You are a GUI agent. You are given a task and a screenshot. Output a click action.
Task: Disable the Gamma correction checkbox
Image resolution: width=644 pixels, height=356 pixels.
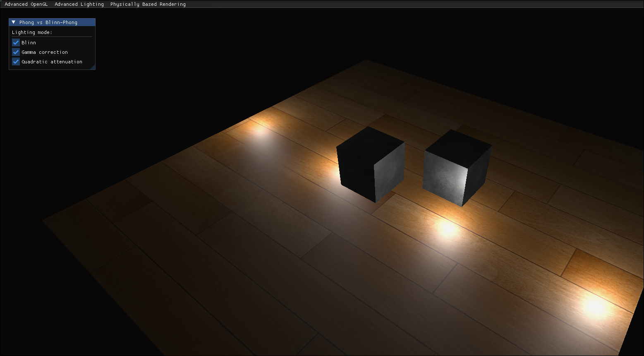point(16,52)
